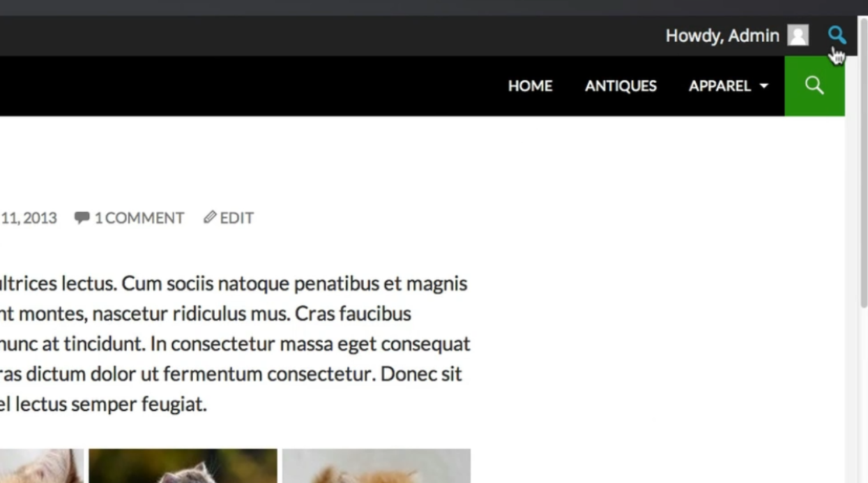Click the green search button in navigation
This screenshot has height=483, width=868.
click(814, 86)
